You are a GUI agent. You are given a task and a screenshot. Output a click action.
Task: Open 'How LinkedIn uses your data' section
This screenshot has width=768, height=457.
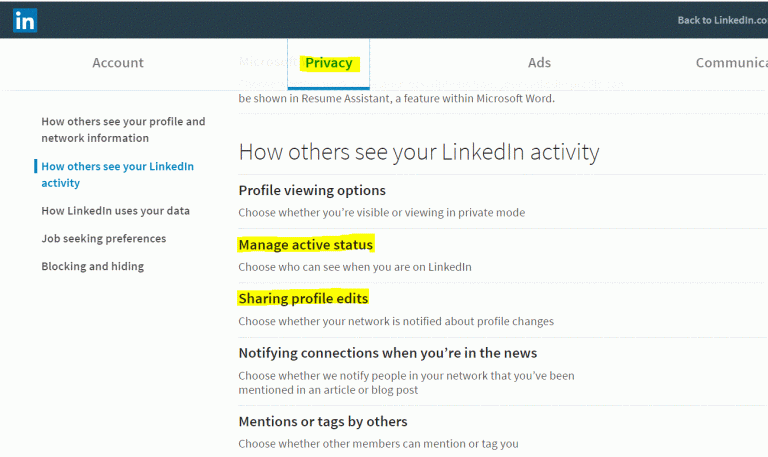(x=116, y=211)
